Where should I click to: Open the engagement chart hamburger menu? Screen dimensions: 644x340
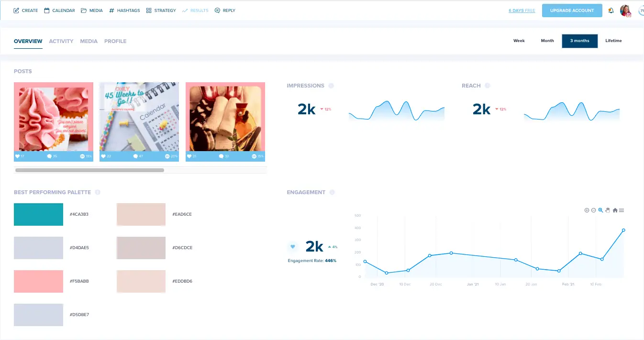(622, 210)
